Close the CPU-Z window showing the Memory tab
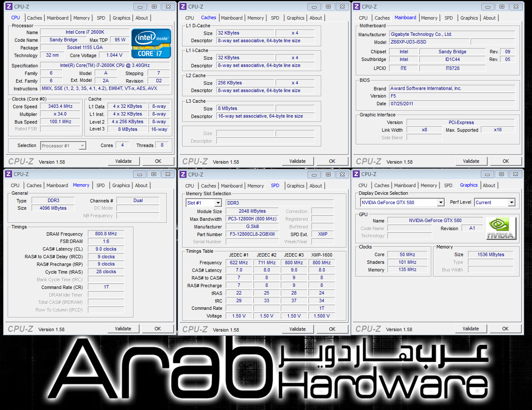Viewport: 532px width, 410px height. pos(168,174)
